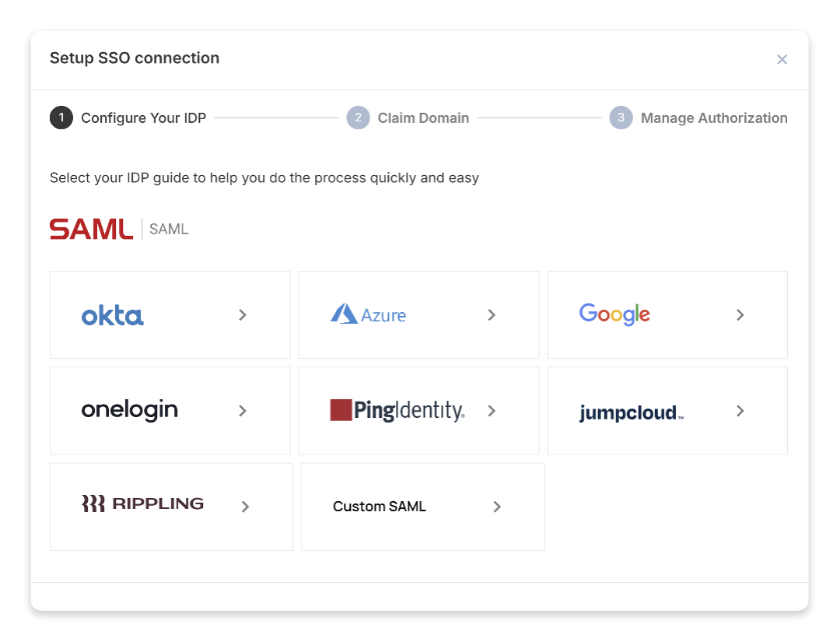Click the Azure identity provider logo
This screenshot has height=642, width=840.
point(368,314)
